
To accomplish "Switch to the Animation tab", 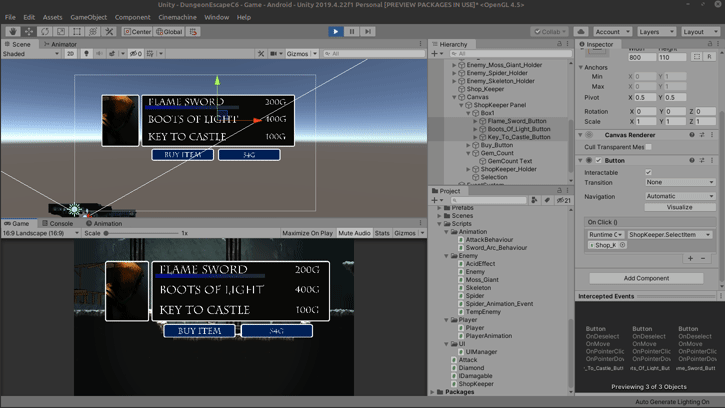I will coord(104,223).
